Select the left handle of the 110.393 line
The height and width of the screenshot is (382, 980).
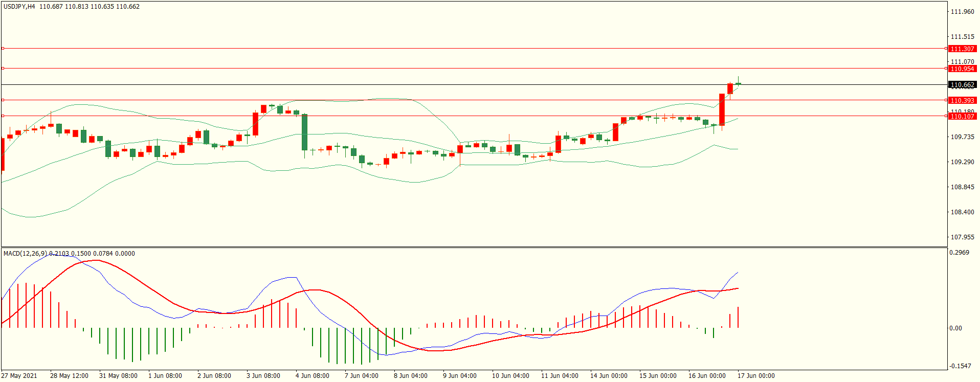(x=3, y=100)
